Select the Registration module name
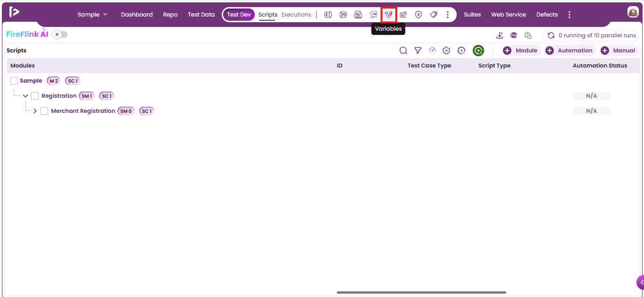Screen dimensions: 644x297 (59, 96)
